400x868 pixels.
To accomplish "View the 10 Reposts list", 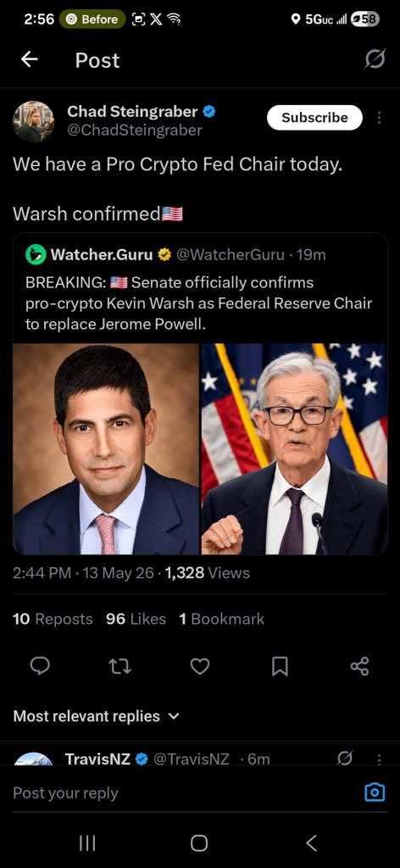I will click(53, 619).
